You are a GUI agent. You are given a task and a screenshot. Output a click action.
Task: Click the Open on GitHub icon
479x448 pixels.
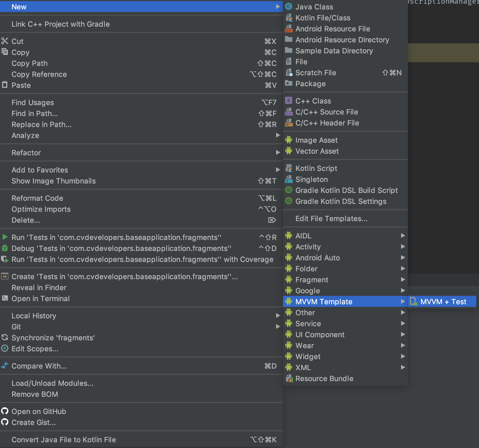(5, 411)
